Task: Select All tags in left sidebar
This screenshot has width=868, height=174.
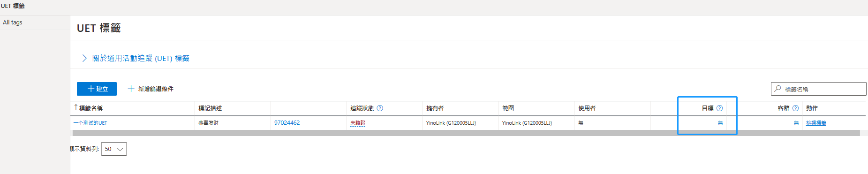Action: click(x=13, y=22)
